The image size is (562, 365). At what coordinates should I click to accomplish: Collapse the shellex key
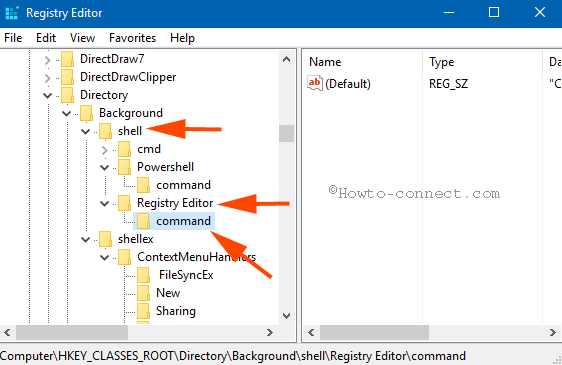(x=85, y=240)
